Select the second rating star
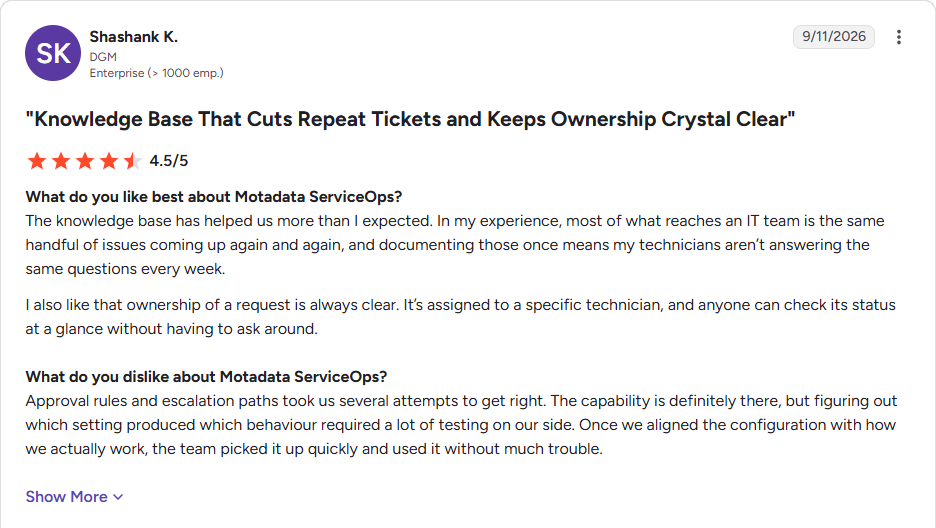Image resolution: width=936 pixels, height=528 pixels. [x=61, y=161]
